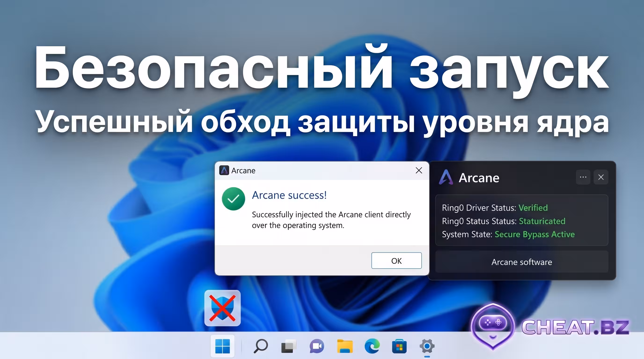Open Microsoft Store from the taskbar
This screenshot has height=359, width=644.
399,346
